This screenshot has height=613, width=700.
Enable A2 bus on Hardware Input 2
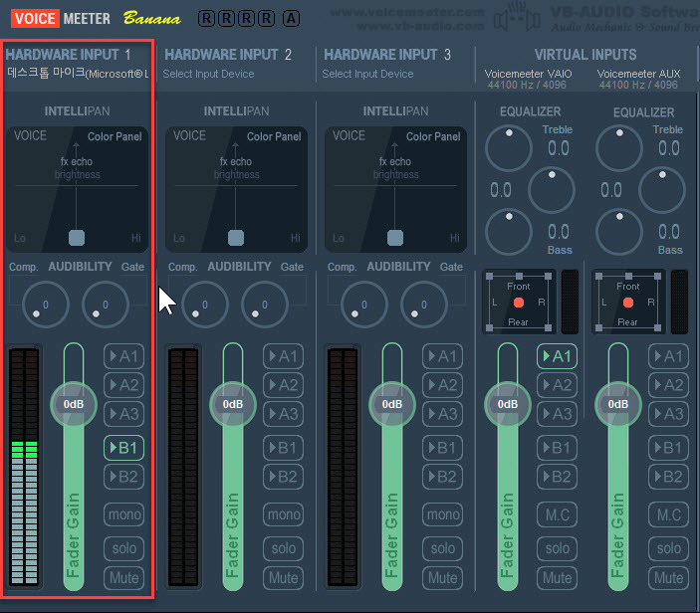(284, 384)
